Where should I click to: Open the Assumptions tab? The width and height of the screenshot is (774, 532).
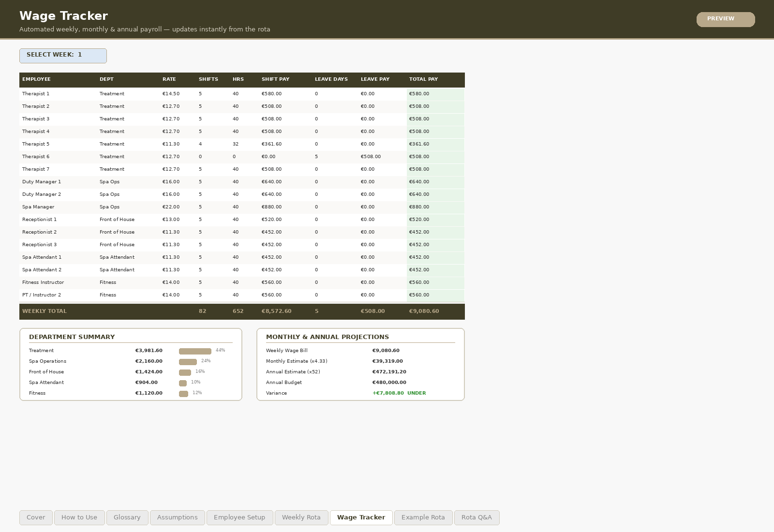click(x=177, y=517)
